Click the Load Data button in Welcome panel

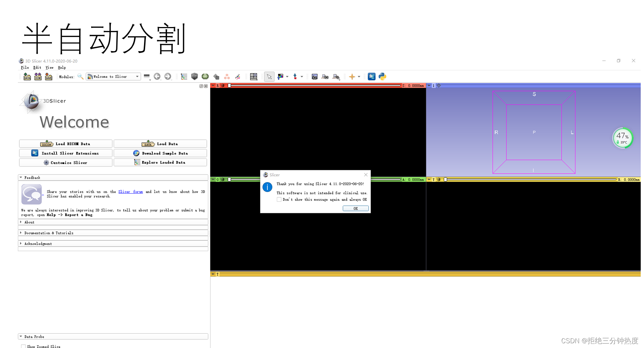click(x=160, y=144)
